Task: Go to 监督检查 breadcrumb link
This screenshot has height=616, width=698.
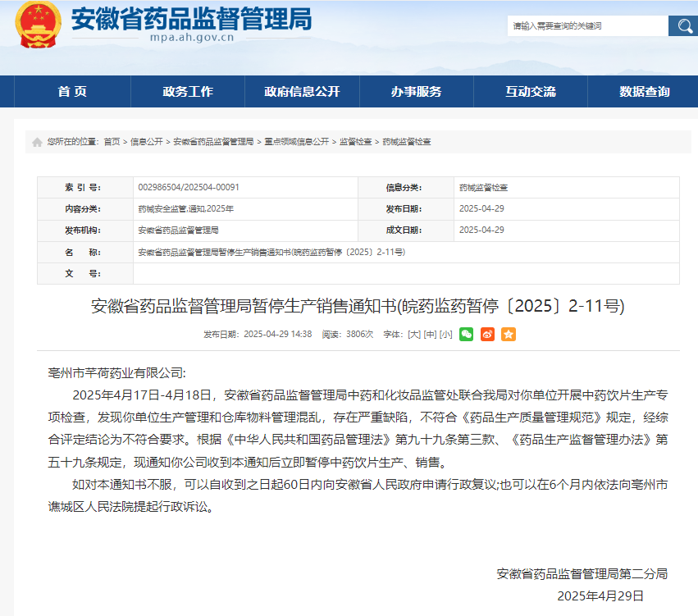Action: click(x=356, y=142)
